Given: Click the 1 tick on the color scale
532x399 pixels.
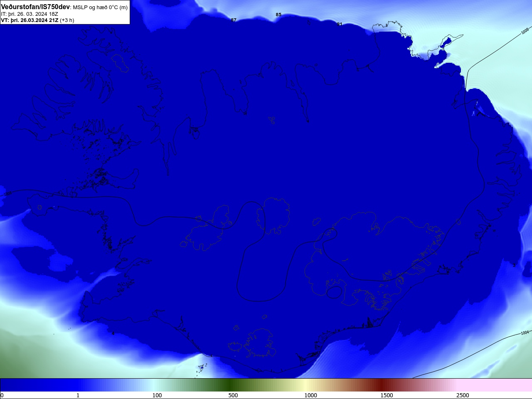Looking at the screenshot, I should coord(78,395).
